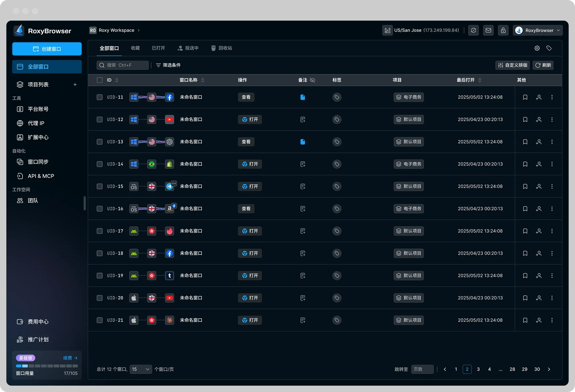Click the lock icon in header

[x=503, y=30]
